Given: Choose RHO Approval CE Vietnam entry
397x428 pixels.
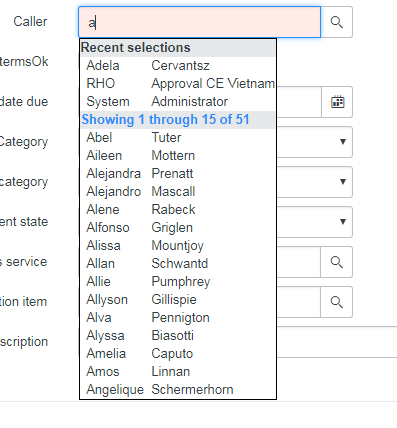Looking at the screenshot, I should 178,84.
